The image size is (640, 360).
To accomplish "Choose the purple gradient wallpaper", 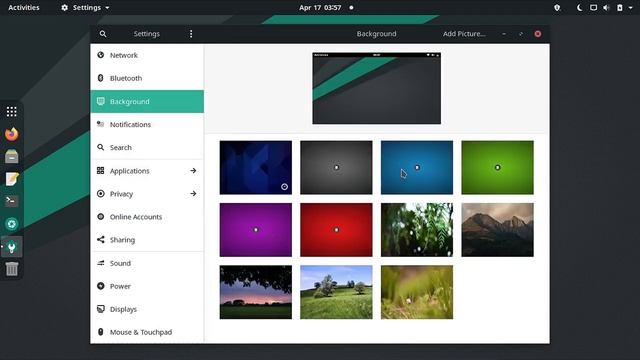I will [x=256, y=230].
